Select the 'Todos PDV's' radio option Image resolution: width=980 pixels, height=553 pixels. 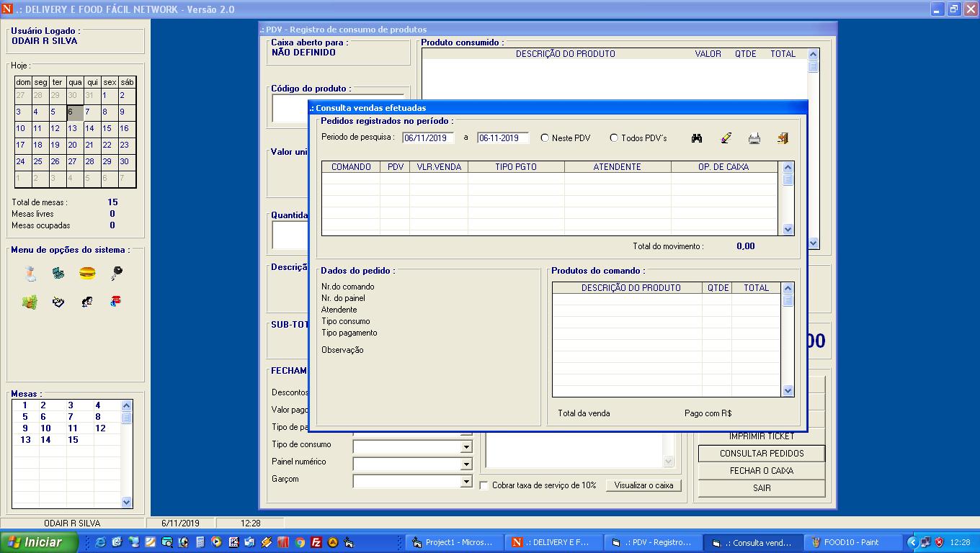(x=614, y=138)
